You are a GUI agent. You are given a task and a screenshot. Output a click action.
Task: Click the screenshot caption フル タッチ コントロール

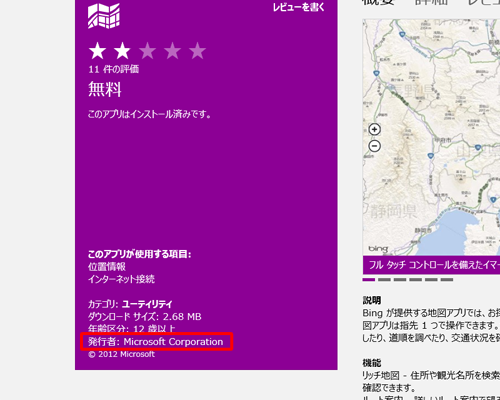[431, 265]
